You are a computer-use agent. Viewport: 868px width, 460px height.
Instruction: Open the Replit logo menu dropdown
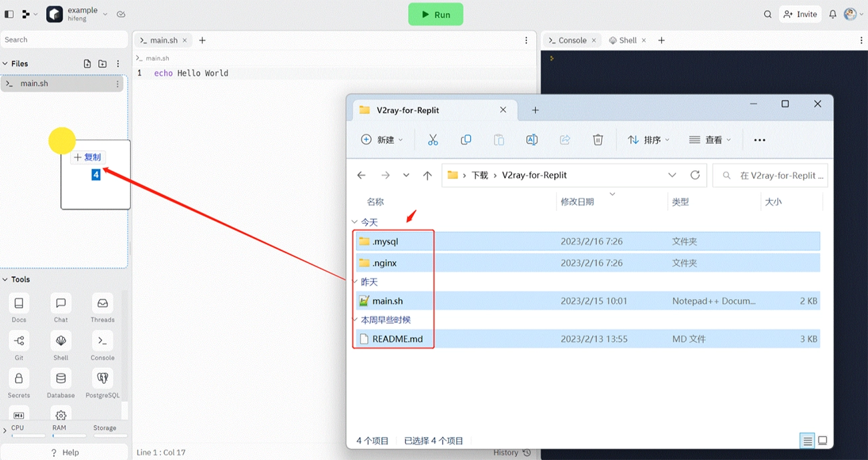pyautogui.click(x=29, y=14)
